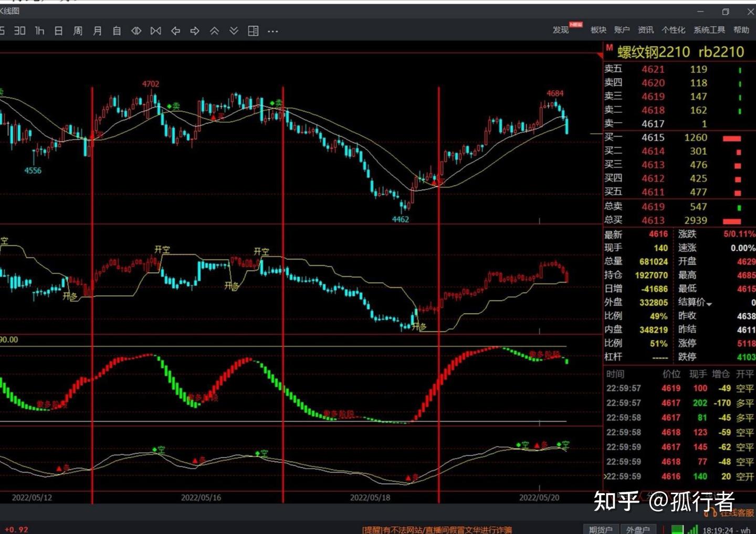Click the 买三 price 4613
756x534 pixels.
point(653,165)
